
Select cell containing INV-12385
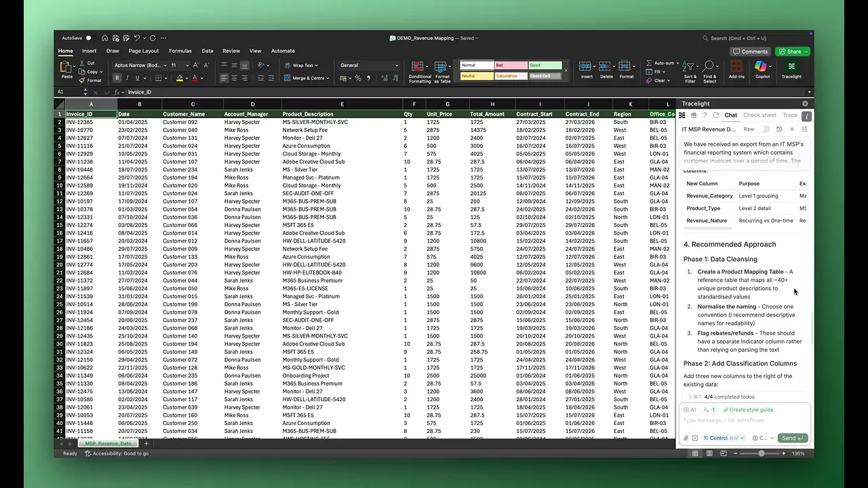click(92, 122)
